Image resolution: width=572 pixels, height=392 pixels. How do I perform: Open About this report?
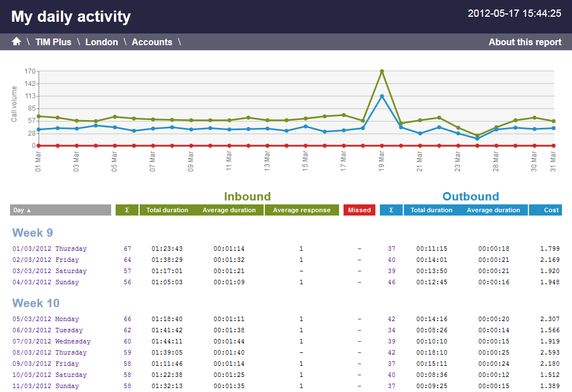tap(525, 42)
